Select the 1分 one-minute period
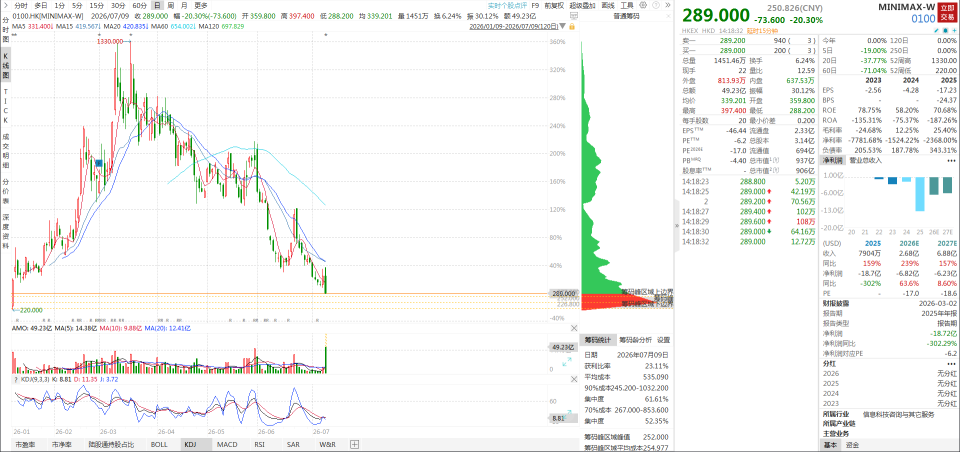Screen dimensions: 960x452 59,5
